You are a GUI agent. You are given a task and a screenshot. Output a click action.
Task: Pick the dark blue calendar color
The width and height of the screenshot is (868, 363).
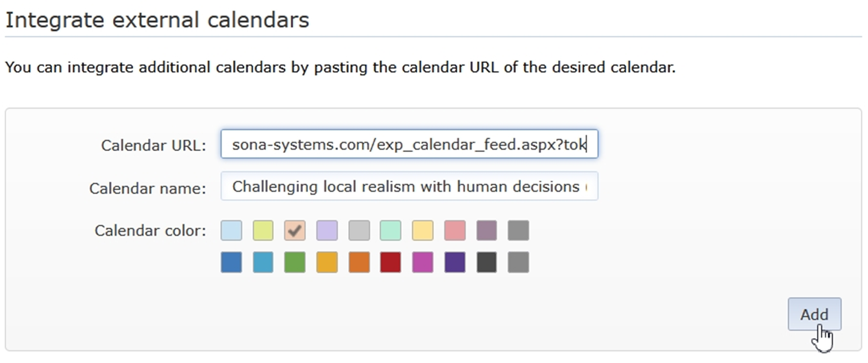click(231, 263)
